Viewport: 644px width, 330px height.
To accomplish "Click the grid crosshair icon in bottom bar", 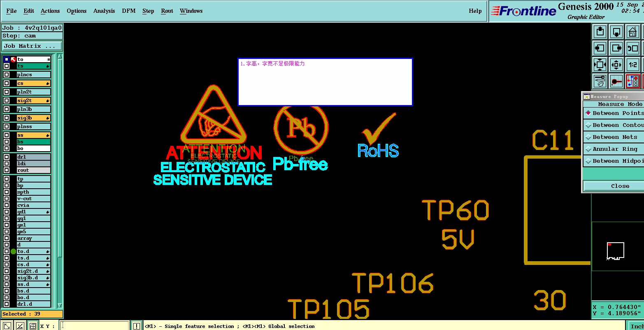I will tap(33, 326).
